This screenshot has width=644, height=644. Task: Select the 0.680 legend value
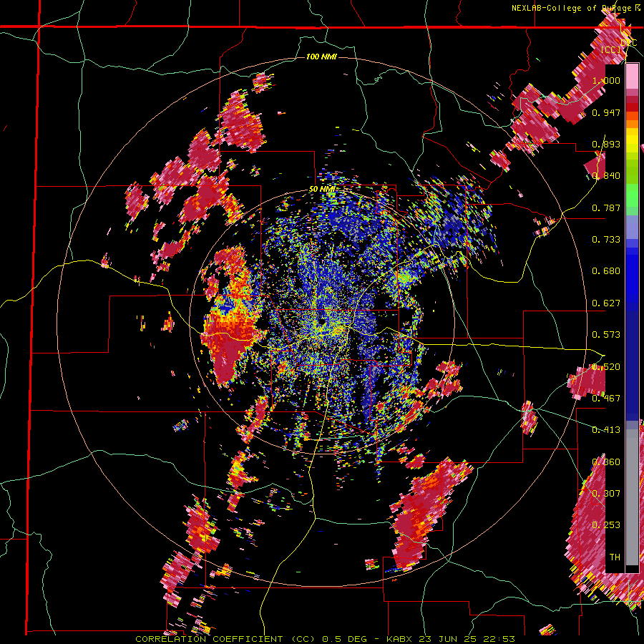[x=606, y=271]
